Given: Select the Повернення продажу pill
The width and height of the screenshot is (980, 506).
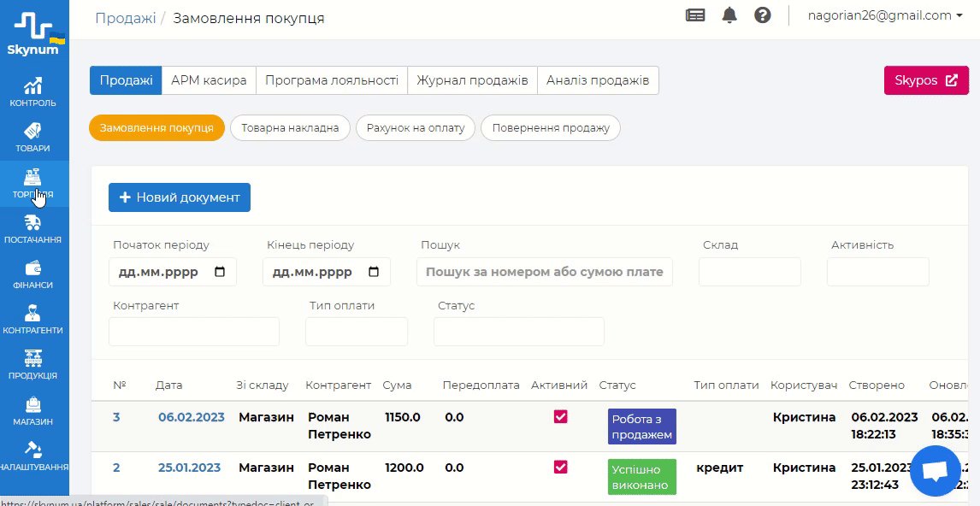Looking at the screenshot, I should coord(551,128).
